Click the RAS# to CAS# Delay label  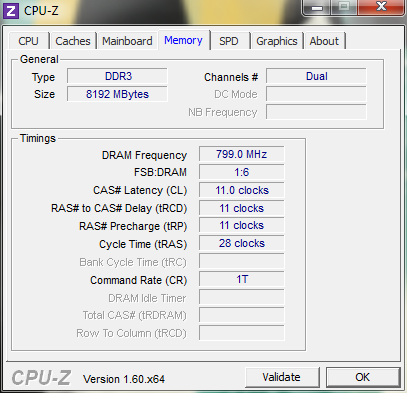[119, 208]
